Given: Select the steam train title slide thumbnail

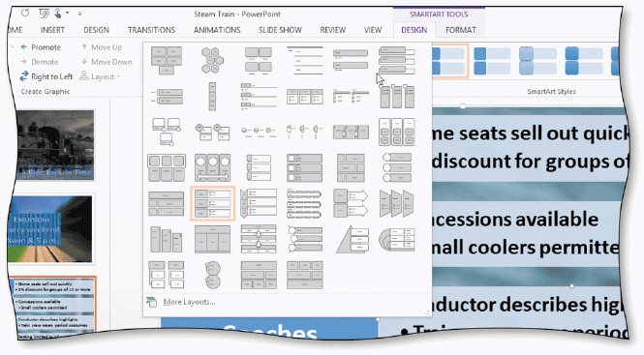Looking at the screenshot, I should 55,145.
